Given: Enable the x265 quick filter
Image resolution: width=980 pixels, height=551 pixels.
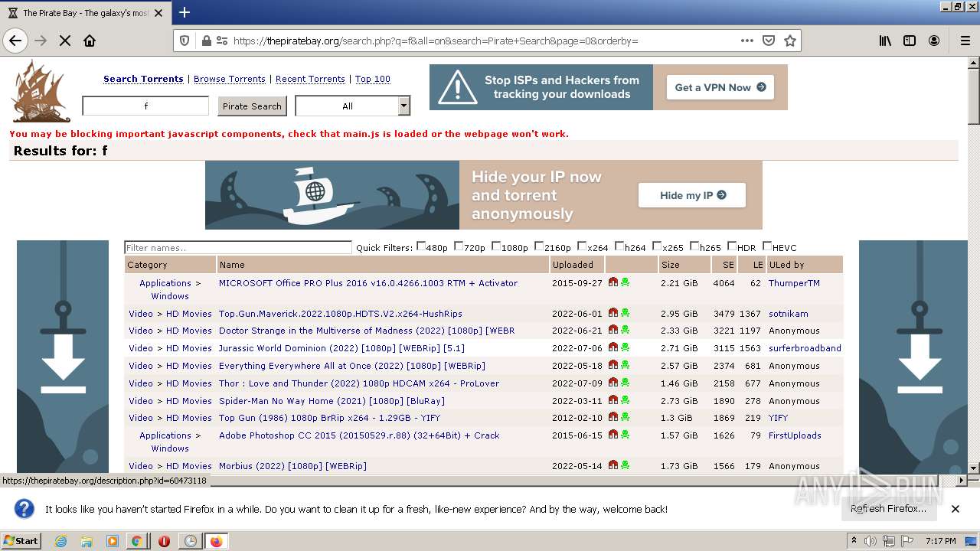Looking at the screenshot, I should pos(657,246).
